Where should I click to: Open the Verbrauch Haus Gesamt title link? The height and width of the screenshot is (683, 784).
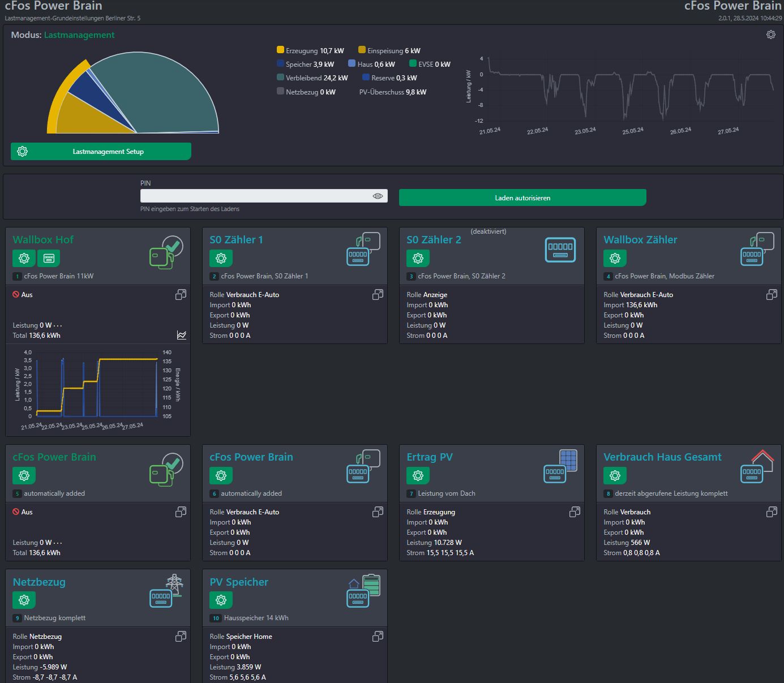tap(662, 457)
